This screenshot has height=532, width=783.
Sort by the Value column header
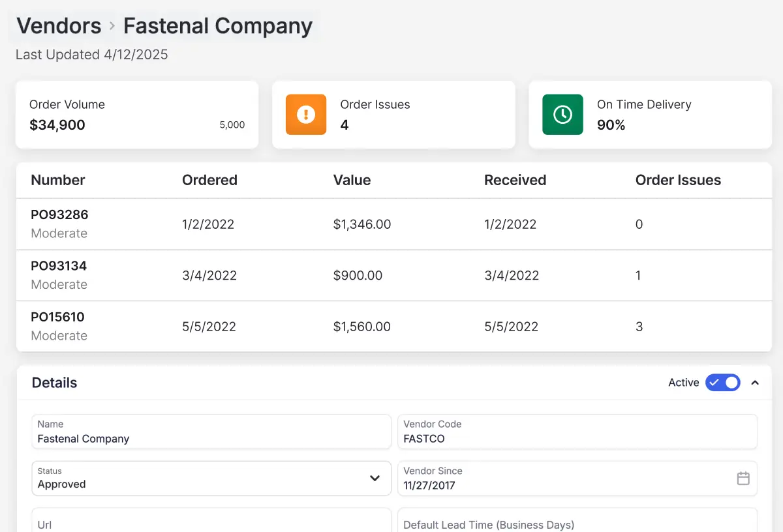click(x=352, y=181)
